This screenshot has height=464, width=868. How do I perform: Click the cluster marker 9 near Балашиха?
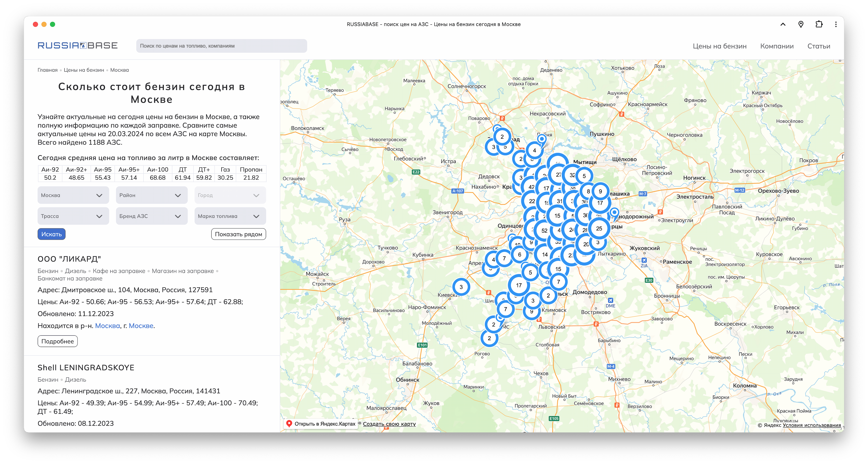pos(600,191)
